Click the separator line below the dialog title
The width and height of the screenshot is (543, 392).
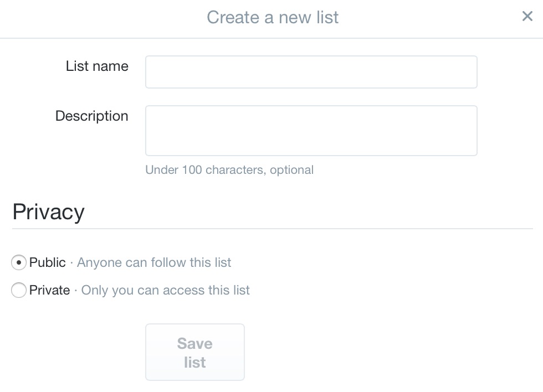point(271,38)
